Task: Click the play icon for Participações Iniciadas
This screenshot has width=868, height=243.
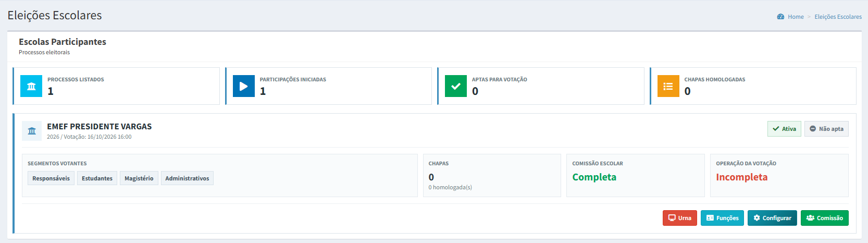Action: pyautogui.click(x=244, y=86)
